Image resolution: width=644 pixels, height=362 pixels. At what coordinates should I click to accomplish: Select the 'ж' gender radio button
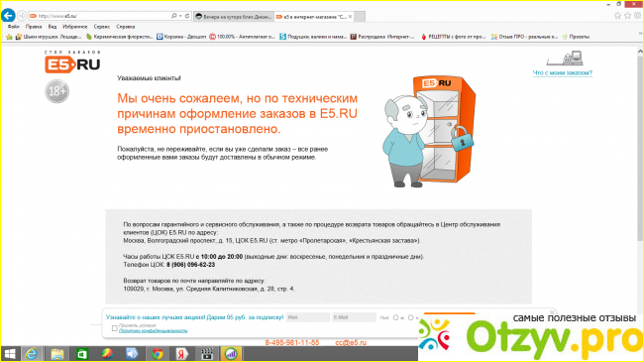(x=411, y=317)
